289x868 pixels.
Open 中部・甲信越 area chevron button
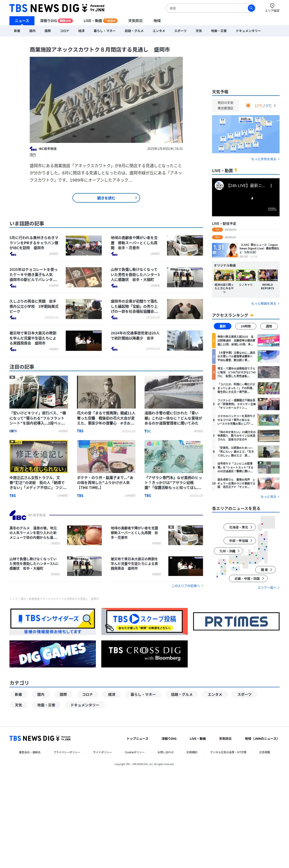(x=239, y=541)
